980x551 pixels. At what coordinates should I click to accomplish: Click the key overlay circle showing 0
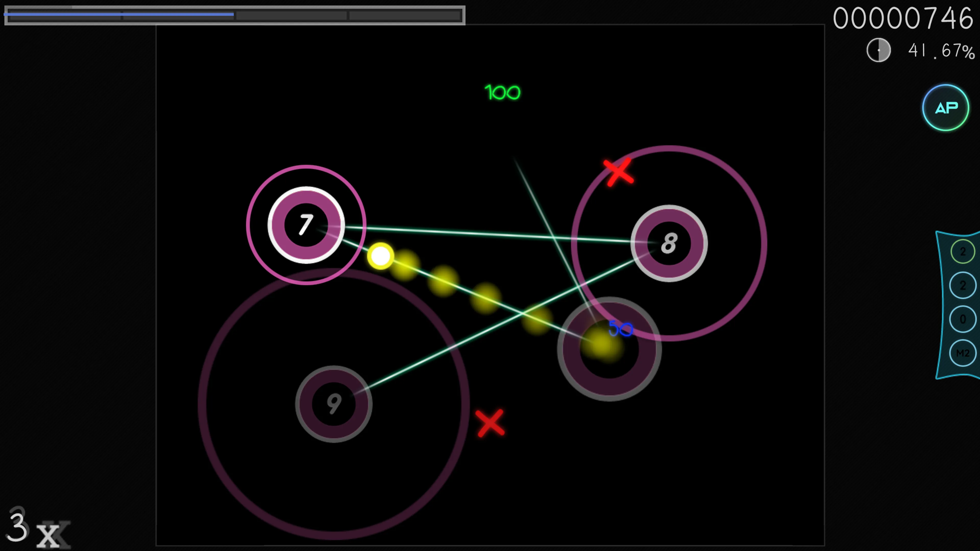[962, 319]
